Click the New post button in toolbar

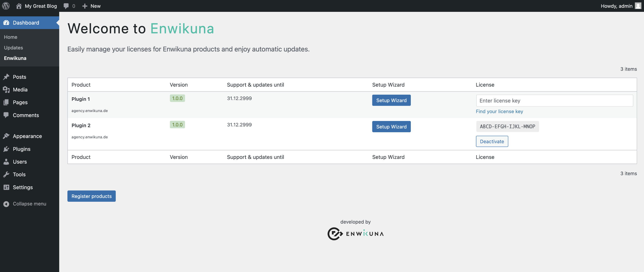click(91, 6)
